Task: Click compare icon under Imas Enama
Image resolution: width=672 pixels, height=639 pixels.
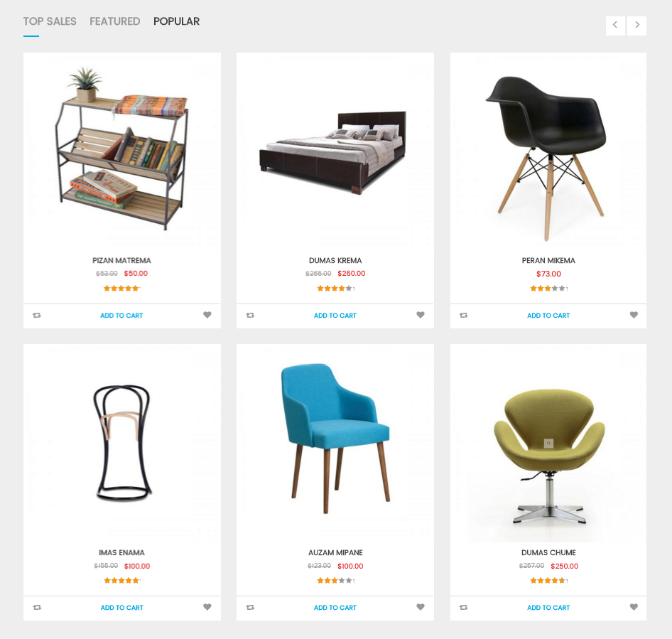Action: click(x=37, y=607)
